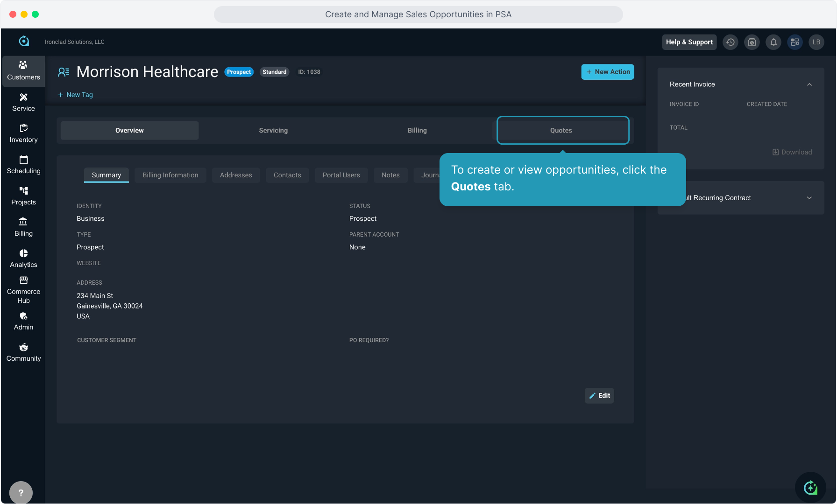Image resolution: width=837 pixels, height=504 pixels.
Task: Expand the Default Recurring Contract panel
Action: tap(809, 198)
